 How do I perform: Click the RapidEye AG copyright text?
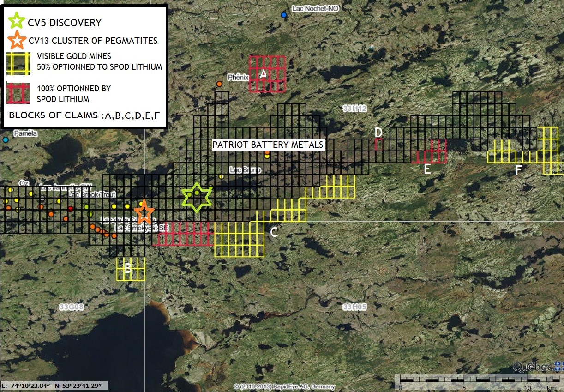[x=284, y=386]
